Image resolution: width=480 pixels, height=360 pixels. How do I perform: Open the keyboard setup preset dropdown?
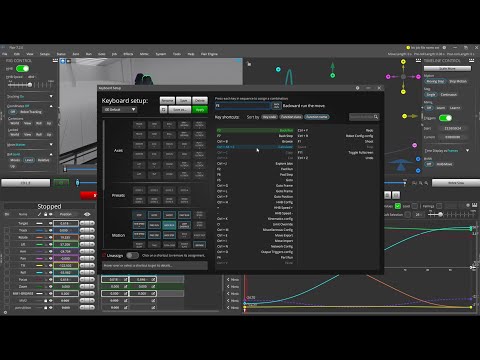[119, 109]
